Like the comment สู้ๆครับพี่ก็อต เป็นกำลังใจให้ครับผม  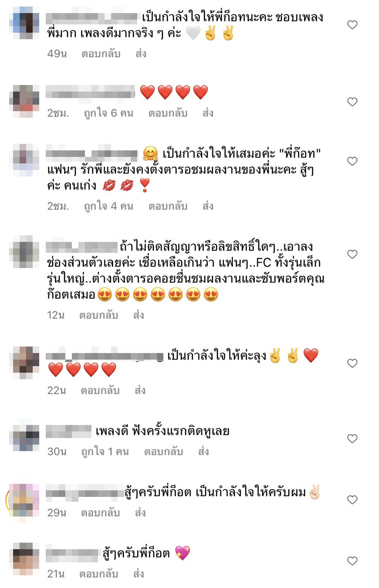tap(352, 500)
